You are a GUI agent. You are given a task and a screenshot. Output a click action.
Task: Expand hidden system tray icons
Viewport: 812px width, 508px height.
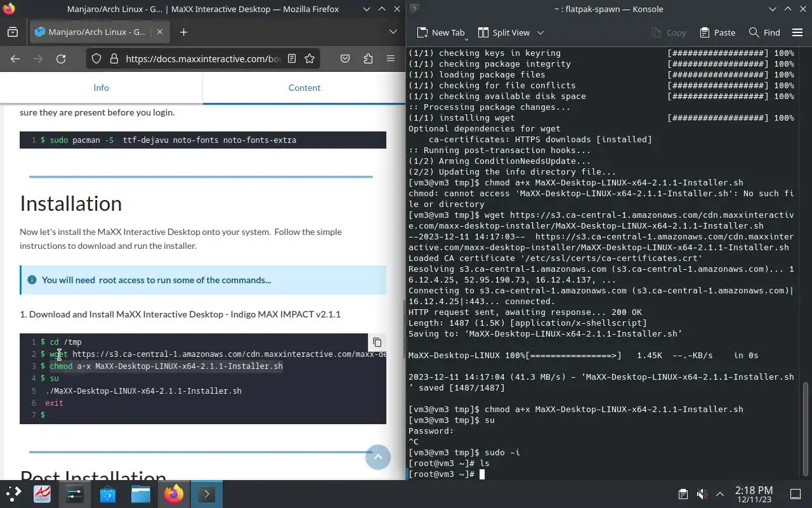coord(720,494)
